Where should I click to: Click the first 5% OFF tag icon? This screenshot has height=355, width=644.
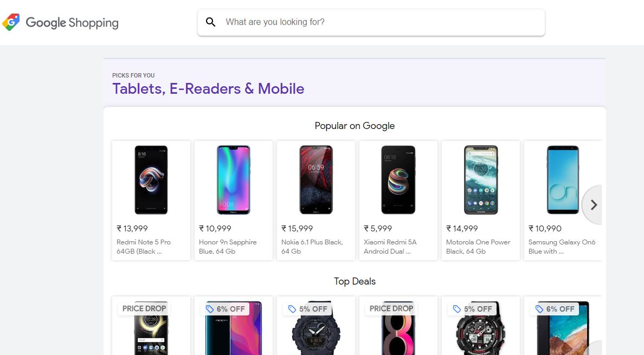(x=292, y=309)
